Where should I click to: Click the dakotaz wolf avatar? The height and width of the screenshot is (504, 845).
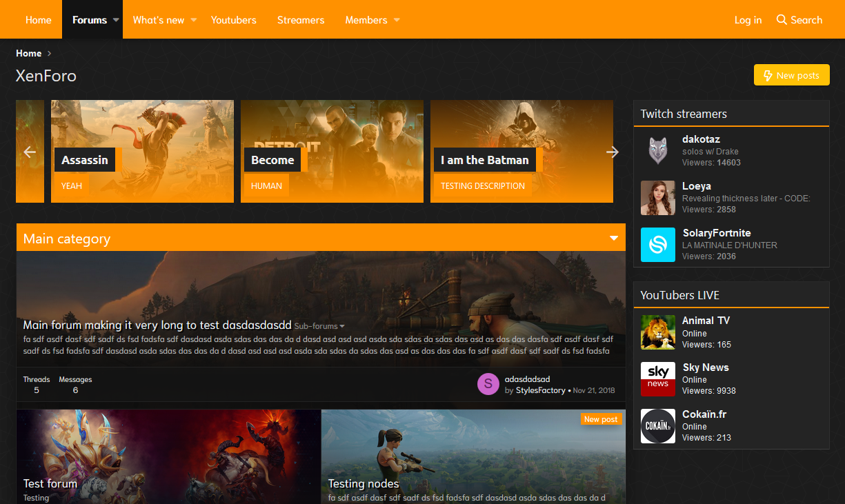point(658,151)
